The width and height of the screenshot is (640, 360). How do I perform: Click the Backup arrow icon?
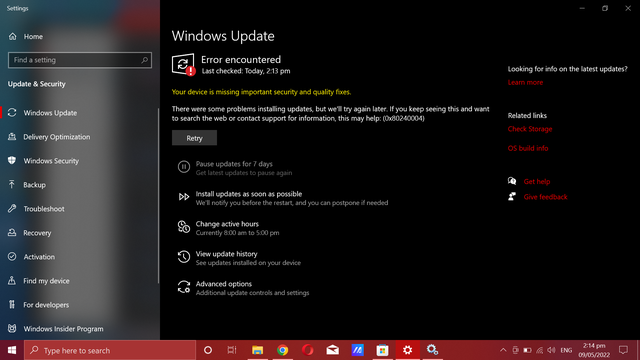coord(12,184)
